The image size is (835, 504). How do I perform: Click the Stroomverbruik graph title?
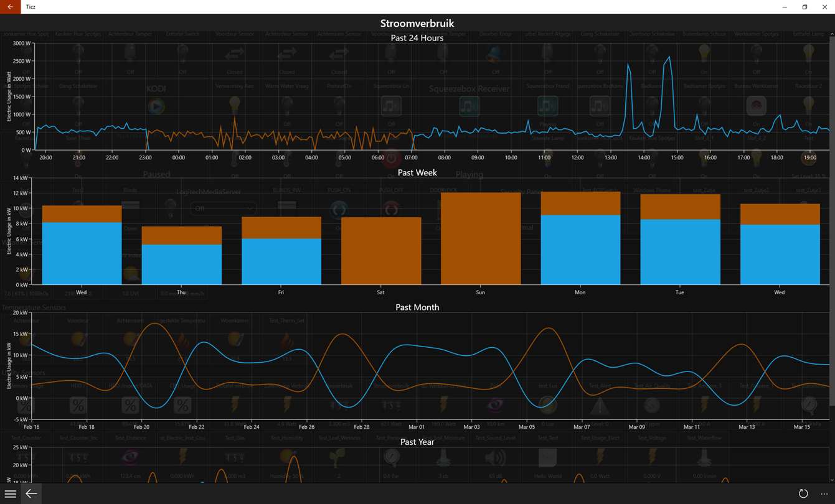point(417,24)
